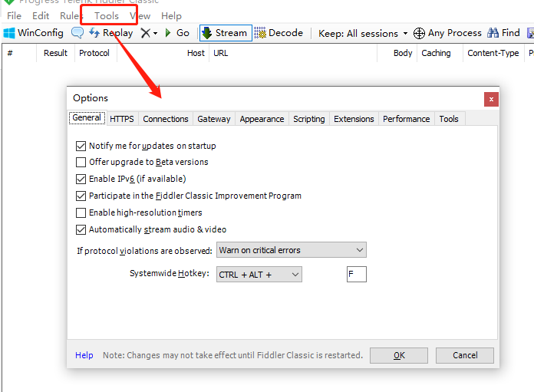Switch to the Connections tab
534x392 pixels.
[x=166, y=119]
